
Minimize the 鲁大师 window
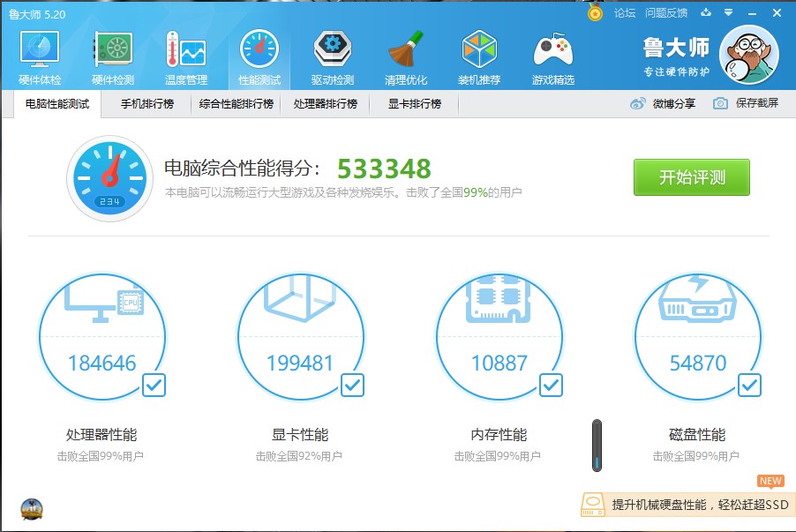(x=753, y=13)
